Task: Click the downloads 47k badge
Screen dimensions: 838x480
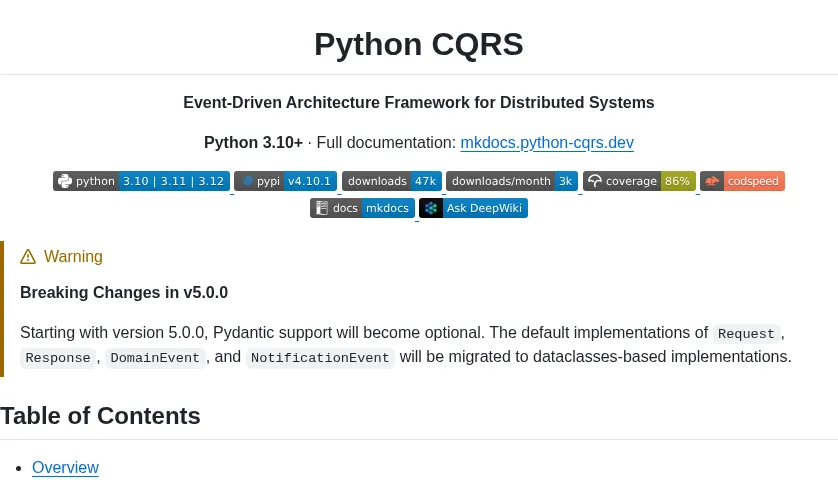Action: (392, 181)
